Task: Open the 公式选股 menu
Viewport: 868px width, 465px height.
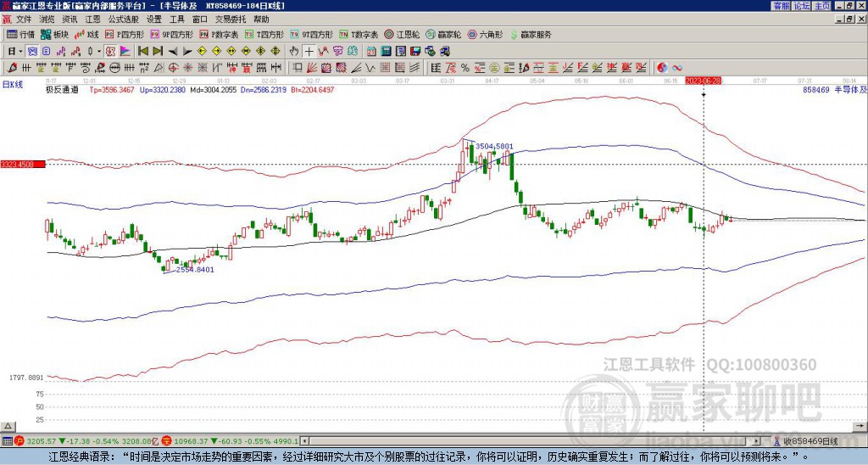Action: (124, 20)
